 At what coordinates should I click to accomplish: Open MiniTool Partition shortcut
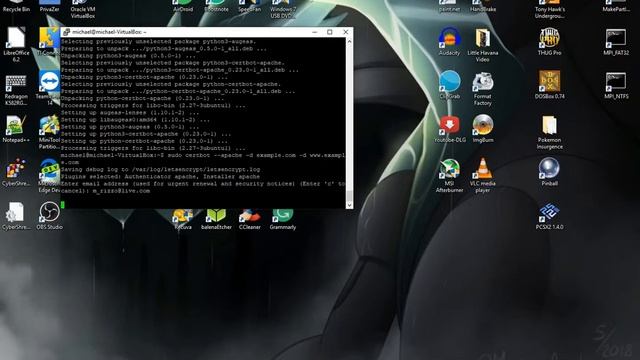49,131
